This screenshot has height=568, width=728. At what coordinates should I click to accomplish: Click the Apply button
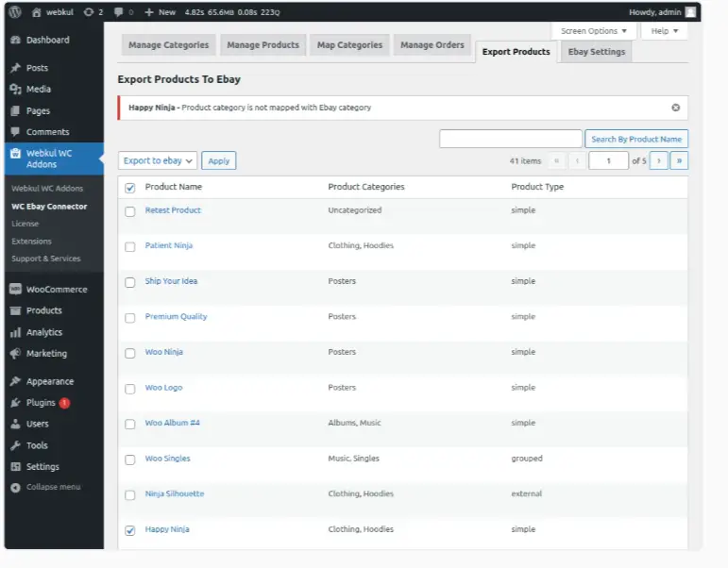coord(219,161)
